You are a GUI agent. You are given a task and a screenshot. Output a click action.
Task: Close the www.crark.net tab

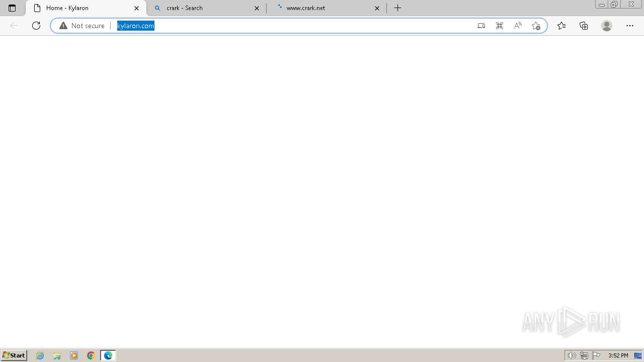[x=377, y=8]
